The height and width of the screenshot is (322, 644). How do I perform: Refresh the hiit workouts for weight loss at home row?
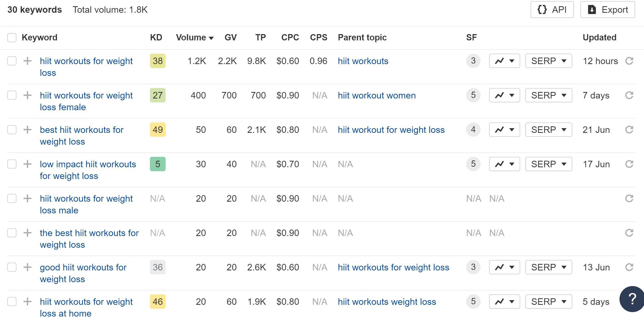pos(630,301)
